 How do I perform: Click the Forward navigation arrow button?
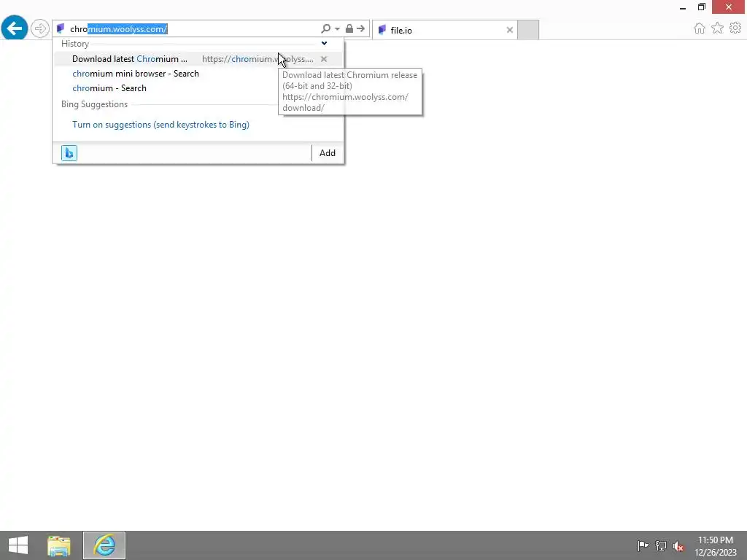pyautogui.click(x=40, y=28)
